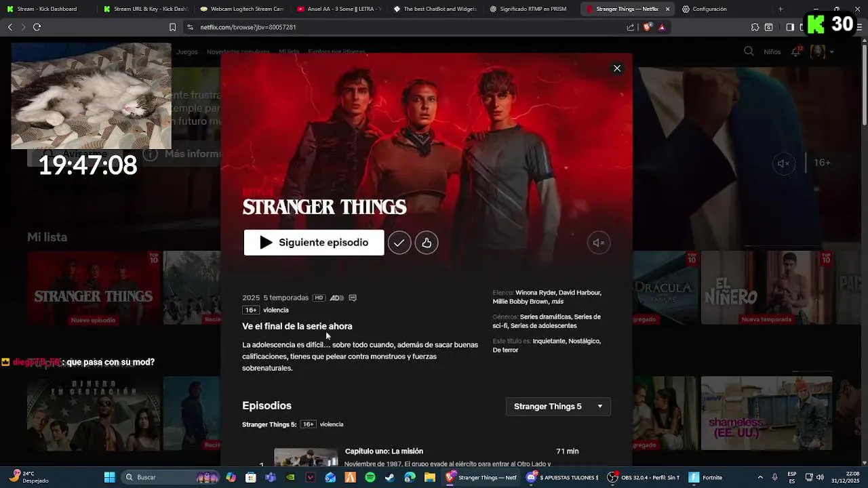Open the Series de adolescentes genre link

[x=544, y=326]
